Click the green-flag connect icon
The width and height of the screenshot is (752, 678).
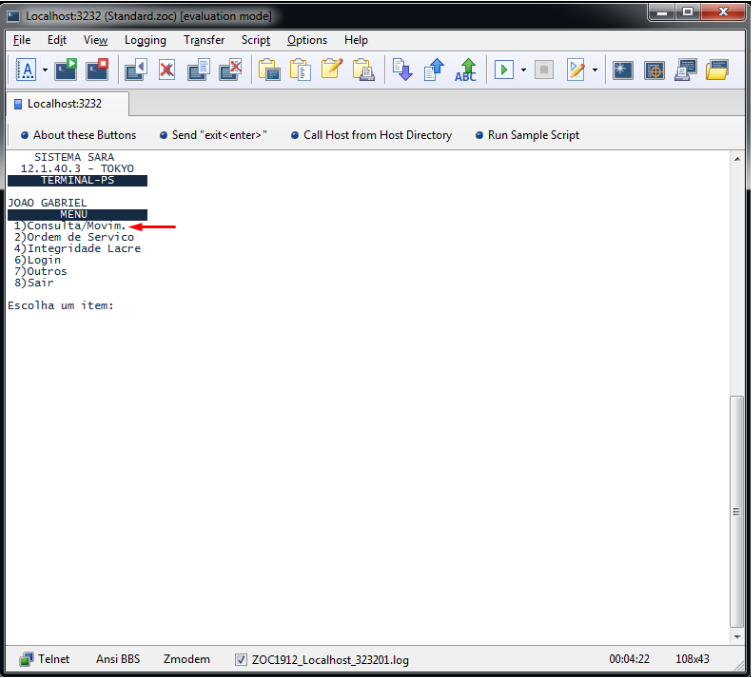coord(66,70)
